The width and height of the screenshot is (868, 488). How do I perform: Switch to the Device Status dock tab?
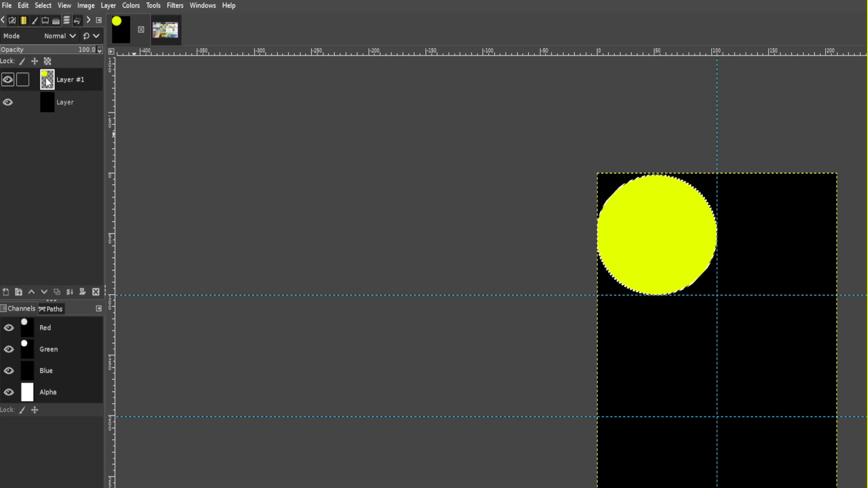pyautogui.click(x=12, y=20)
